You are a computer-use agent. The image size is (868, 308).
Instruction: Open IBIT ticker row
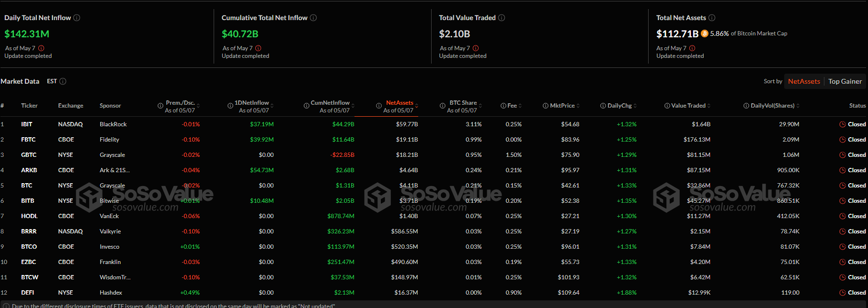click(27, 124)
